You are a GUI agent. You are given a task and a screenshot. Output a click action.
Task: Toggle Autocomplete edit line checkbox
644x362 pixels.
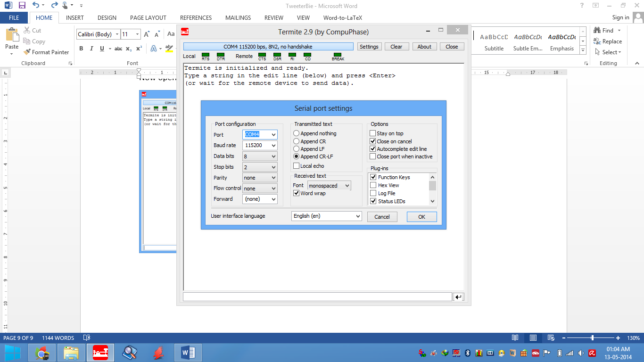pos(373,149)
